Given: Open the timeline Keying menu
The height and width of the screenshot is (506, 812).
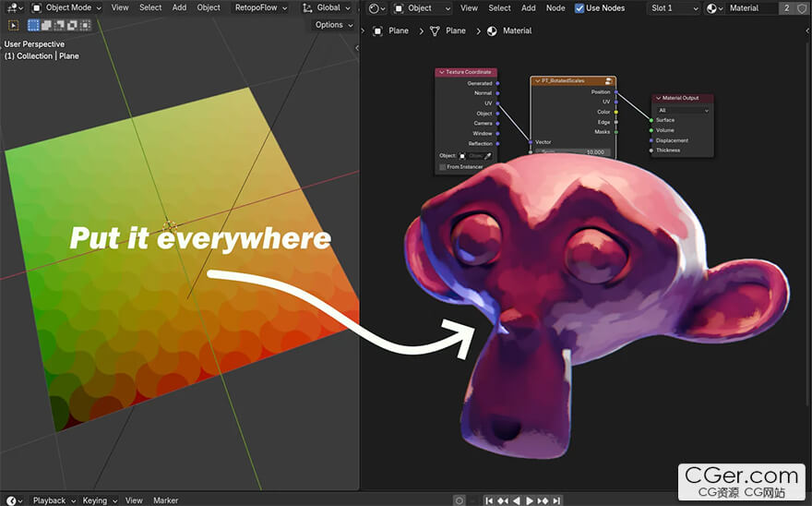Looking at the screenshot, I should click(100, 500).
